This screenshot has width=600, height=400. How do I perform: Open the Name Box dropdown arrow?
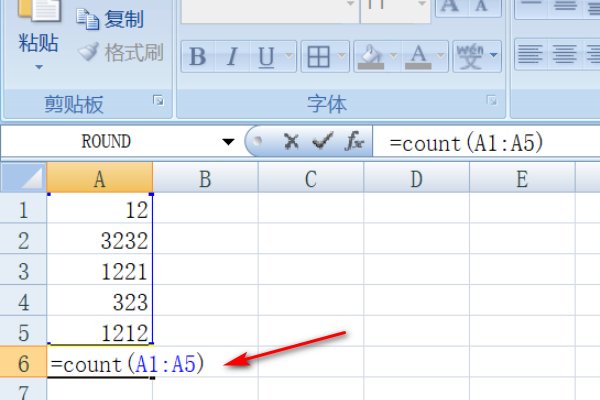click(x=228, y=142)
